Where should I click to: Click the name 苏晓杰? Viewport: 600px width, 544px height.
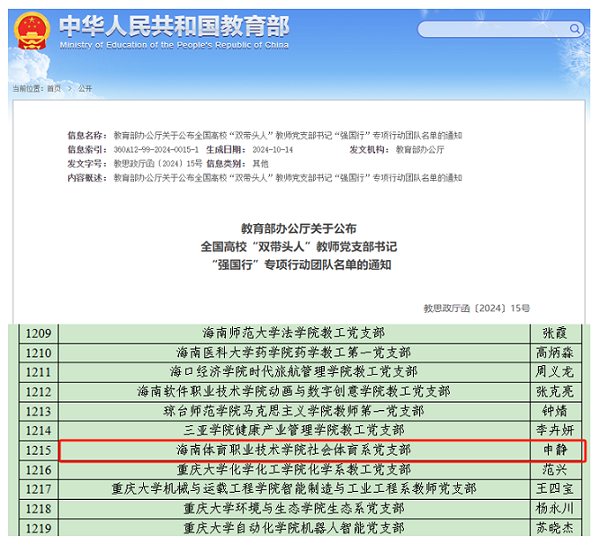555,528
